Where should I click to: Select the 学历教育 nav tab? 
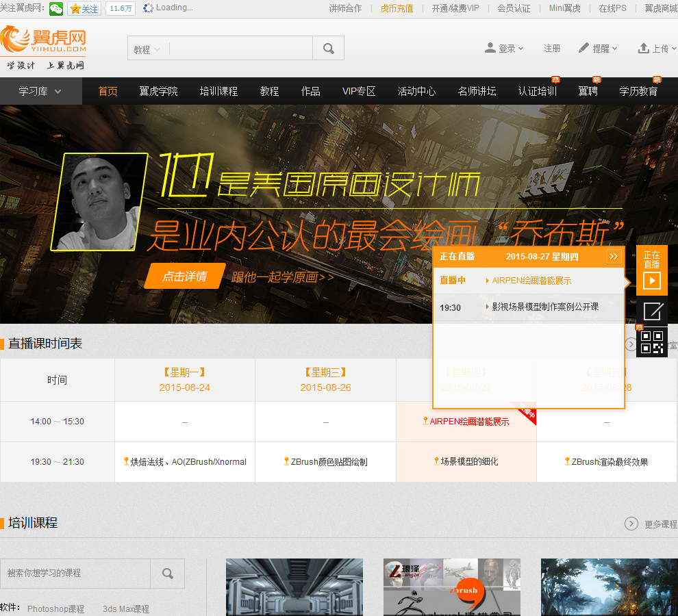click(x=638, y=91)
